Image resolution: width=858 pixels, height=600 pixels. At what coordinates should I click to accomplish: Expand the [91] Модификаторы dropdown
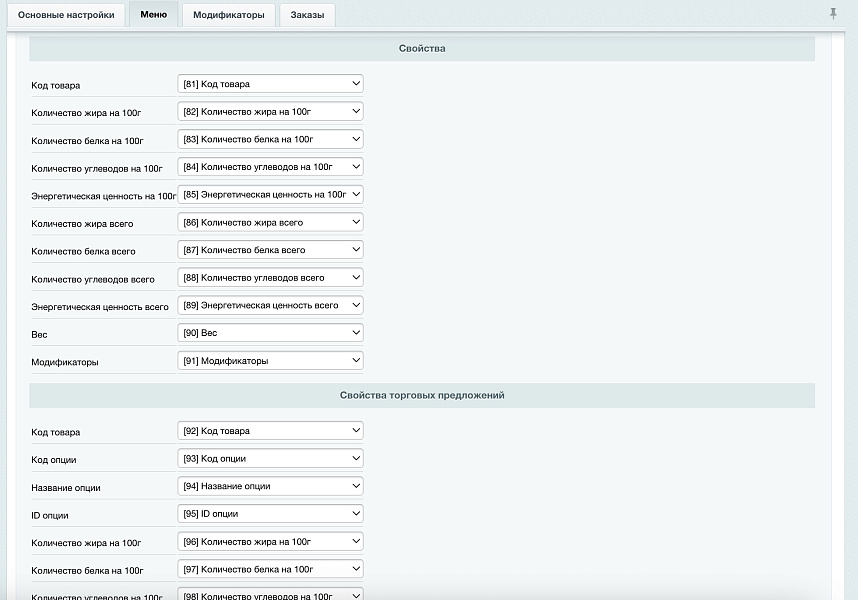tap(270, 361)
